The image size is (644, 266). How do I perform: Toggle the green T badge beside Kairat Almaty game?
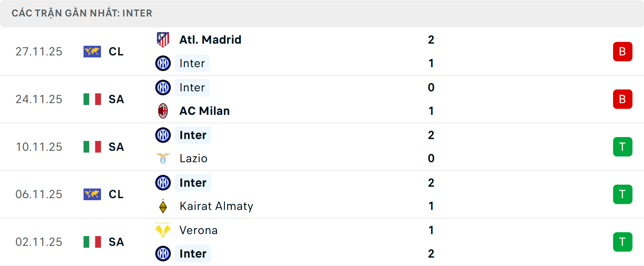(x=623, y=194)
